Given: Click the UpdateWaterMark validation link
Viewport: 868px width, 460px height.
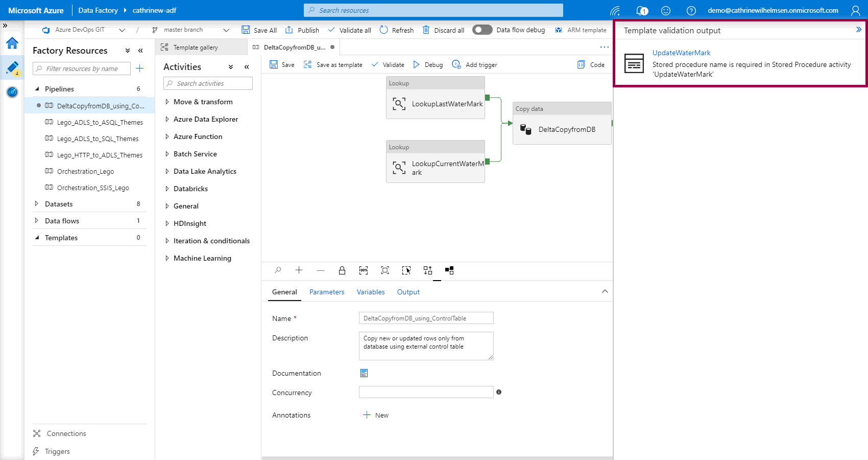Looking at the screenshot, I should tap(681, 53).
